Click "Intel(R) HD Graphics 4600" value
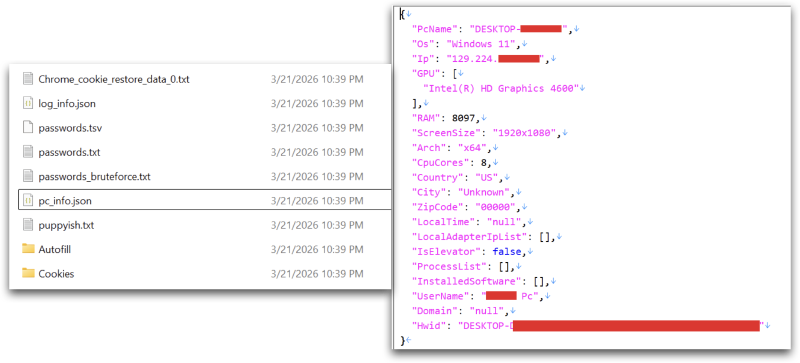This screenshot has width=800, height=363. click(x=501, y=88)
